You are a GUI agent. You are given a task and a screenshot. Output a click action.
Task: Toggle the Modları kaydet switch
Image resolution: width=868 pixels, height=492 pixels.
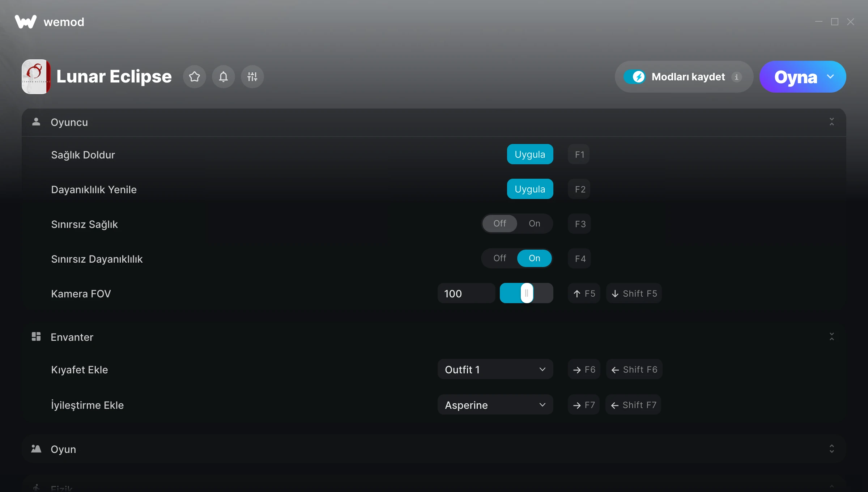pos(635,77)
